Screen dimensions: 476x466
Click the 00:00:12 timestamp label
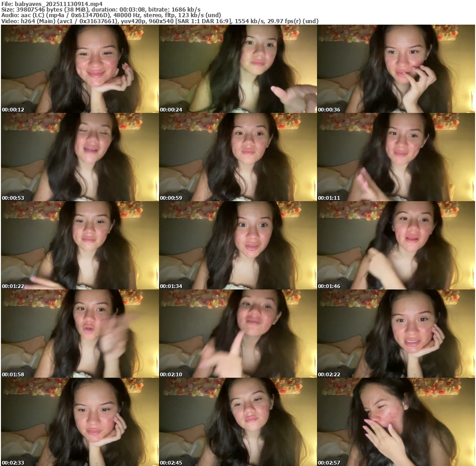tap(13, 110)
